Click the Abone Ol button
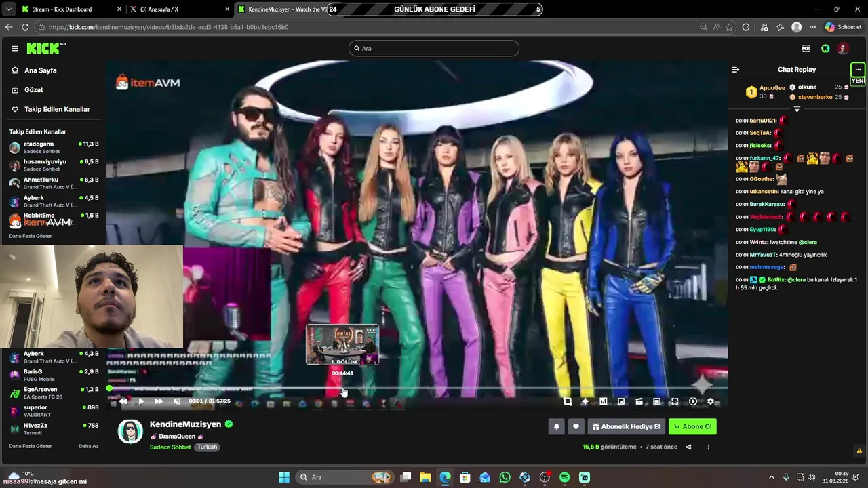This screenshot has height=488, width=868. point(692,426)
